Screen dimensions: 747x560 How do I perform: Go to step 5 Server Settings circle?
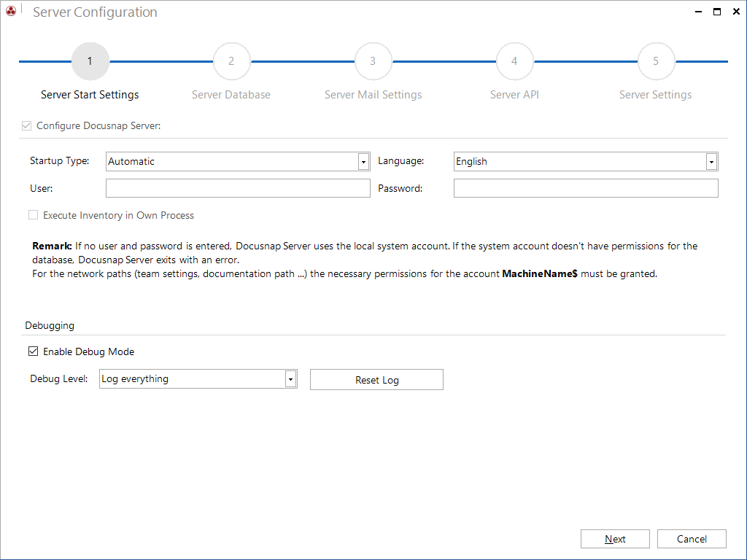pos(656,61)
